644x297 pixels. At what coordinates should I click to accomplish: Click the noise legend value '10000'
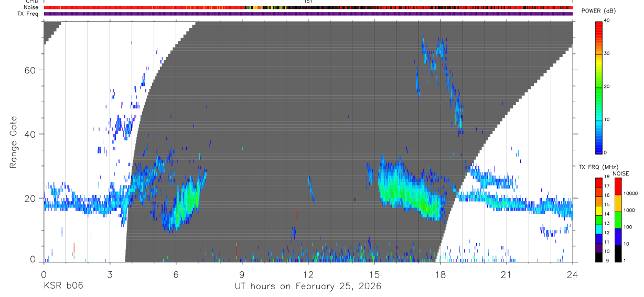[x=630, y=193]
